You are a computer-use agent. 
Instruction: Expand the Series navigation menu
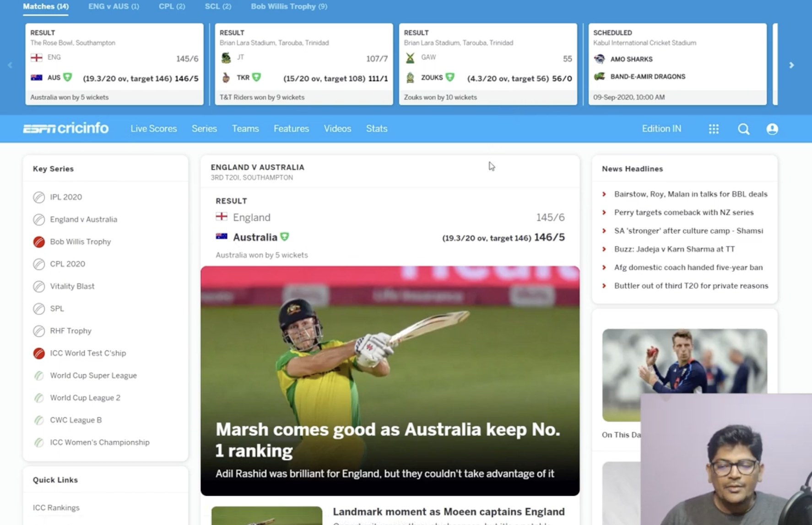click(204, 129)
